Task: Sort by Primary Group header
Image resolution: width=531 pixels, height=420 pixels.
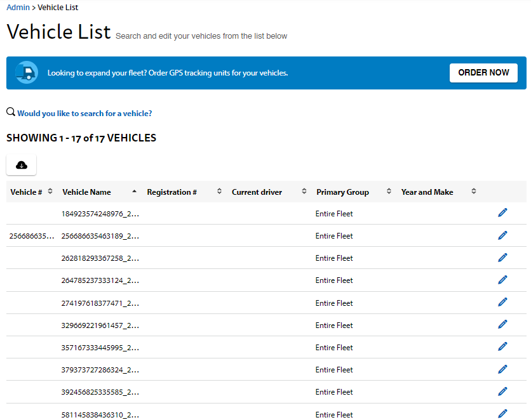Action: (342, 192)
